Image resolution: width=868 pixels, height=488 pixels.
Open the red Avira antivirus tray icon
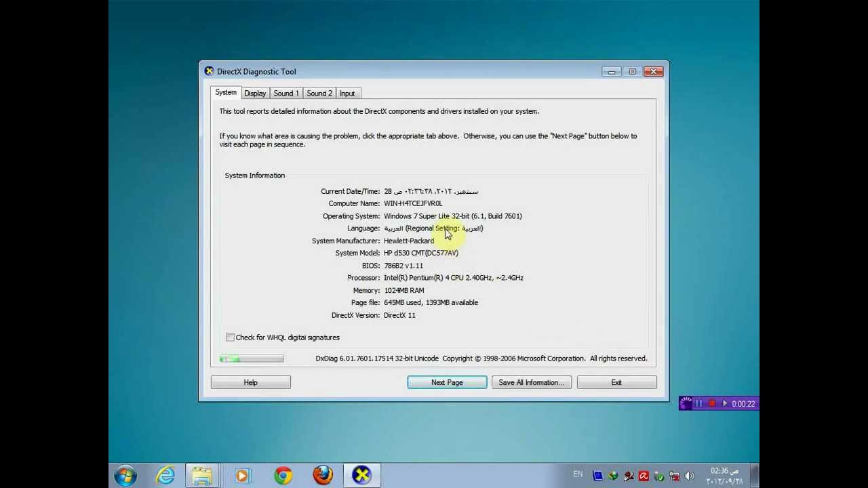click(x=644, y=476)
